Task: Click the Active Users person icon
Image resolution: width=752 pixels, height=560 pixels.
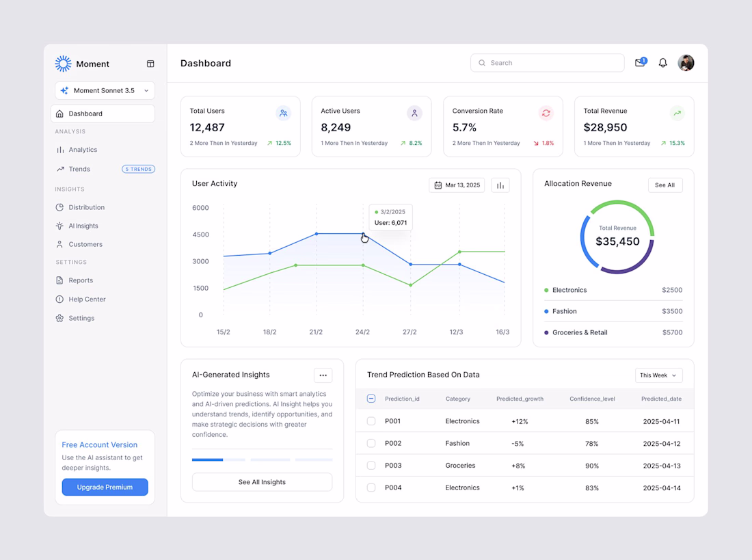Action: click(414, 114)
